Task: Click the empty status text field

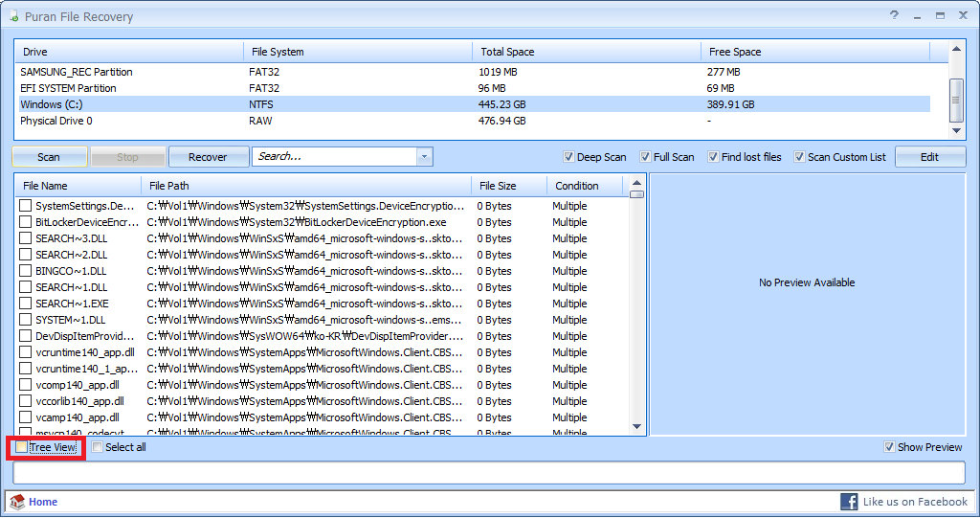Action: [489, 472]
